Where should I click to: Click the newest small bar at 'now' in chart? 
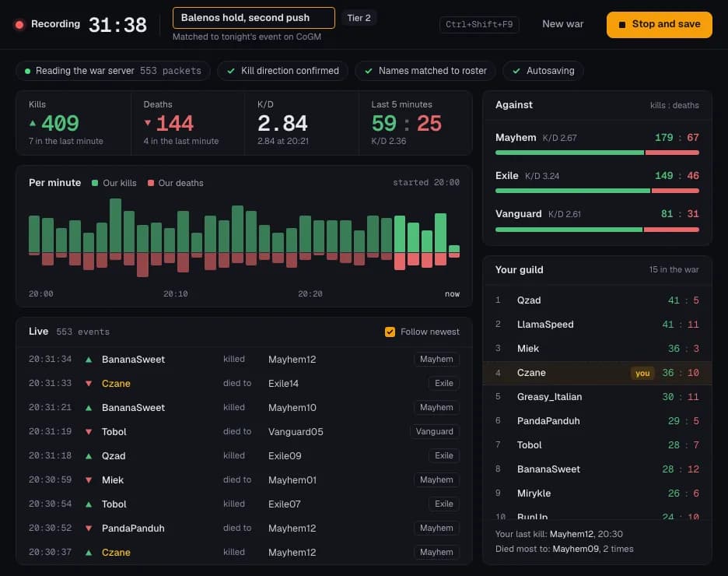pos(454,251)
